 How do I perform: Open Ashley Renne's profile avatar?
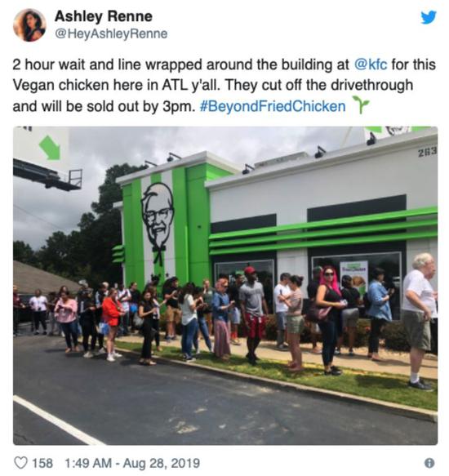(x=29, y=24)
